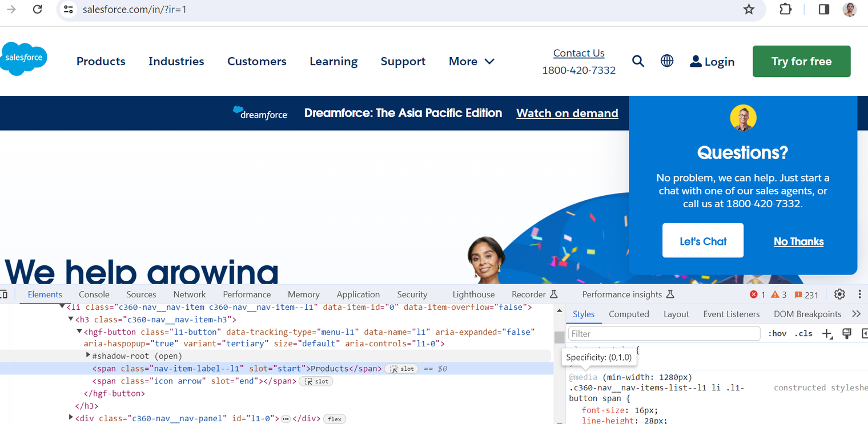Toggle the :hov element state panel
Image resolution: width=868 pixels, height=424 pixels.
click(x=777, y=334)
